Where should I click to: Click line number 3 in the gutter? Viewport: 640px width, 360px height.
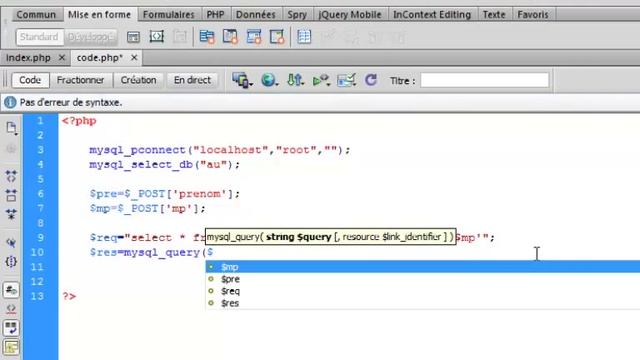tap(40, 150)
